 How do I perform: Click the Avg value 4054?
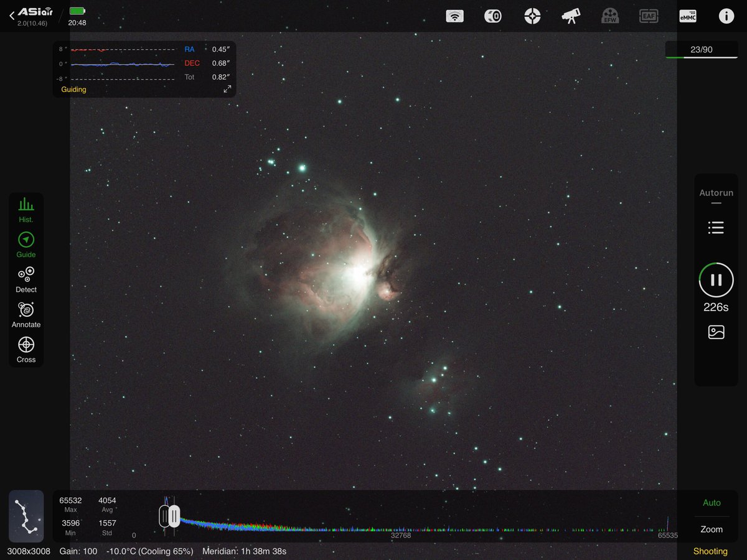tap(107, 500)
